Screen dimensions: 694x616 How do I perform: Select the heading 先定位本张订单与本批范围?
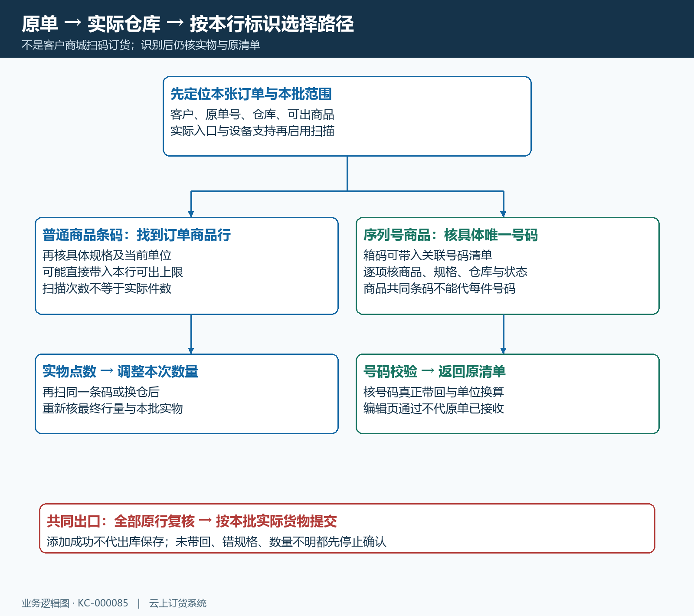pos(251,94)
